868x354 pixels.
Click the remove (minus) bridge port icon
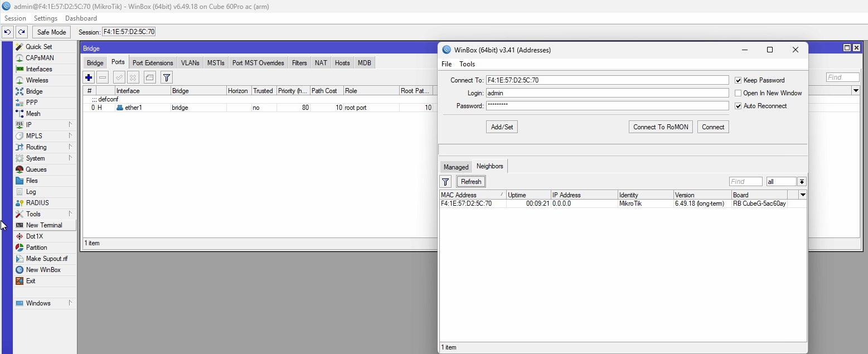pos(103,77)
